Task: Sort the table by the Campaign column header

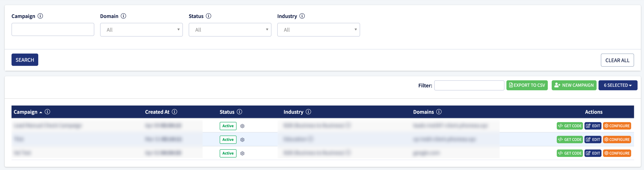Action: pyautogui.click(x=25, y=112)
